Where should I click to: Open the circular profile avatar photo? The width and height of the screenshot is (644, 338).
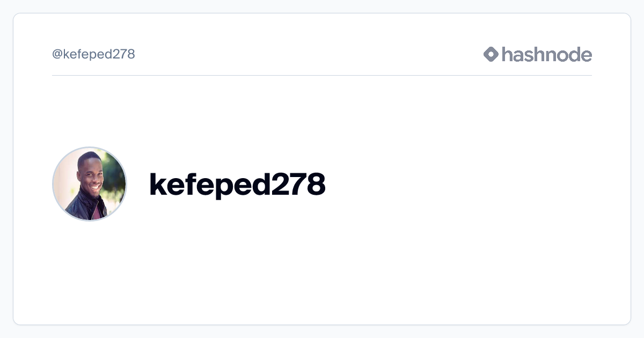coord(90,184)
